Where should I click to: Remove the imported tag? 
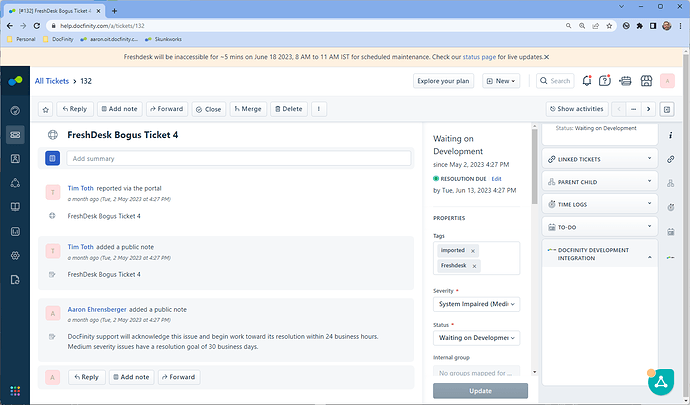tap(473, 251)
